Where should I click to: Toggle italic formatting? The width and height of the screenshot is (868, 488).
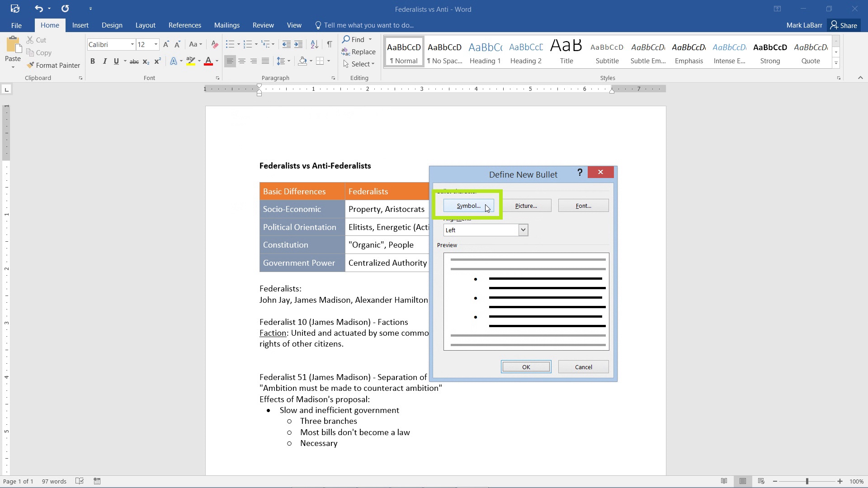click(x=104, y=61)
